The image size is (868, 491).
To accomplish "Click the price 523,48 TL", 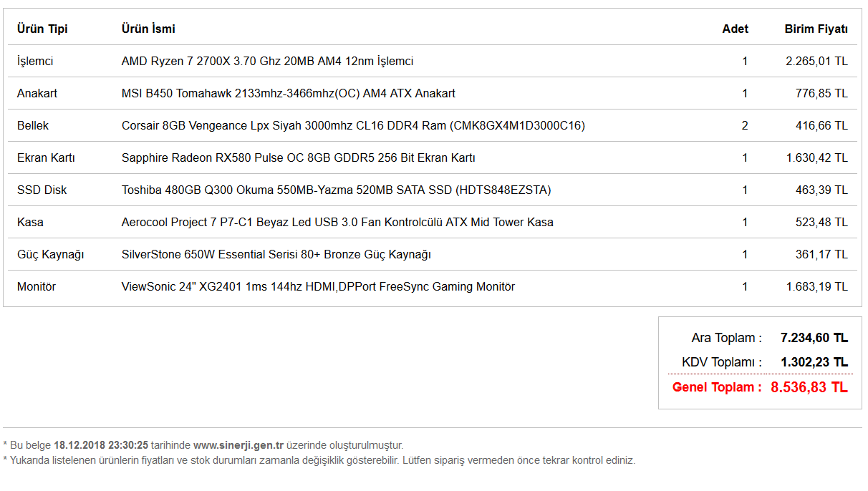I will [x=821, y=223].
